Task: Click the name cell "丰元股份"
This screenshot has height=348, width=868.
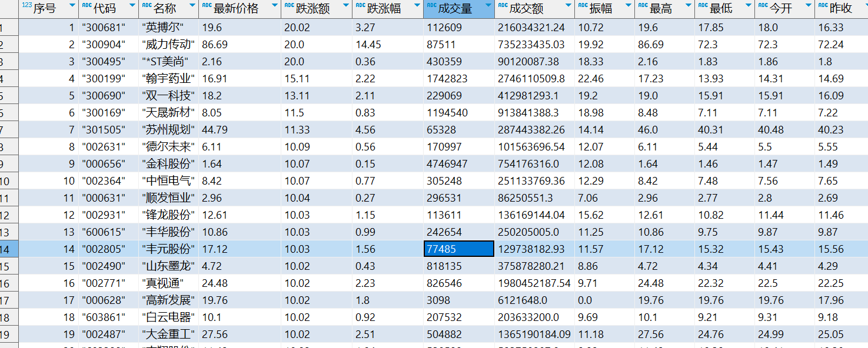Action: click(169, 249)
